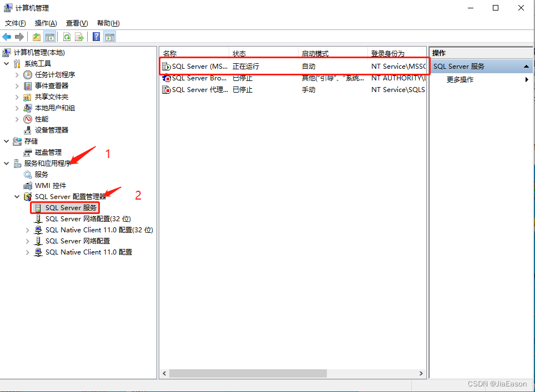Click the SQL Server 配置管理器 icon

[28, 197]
